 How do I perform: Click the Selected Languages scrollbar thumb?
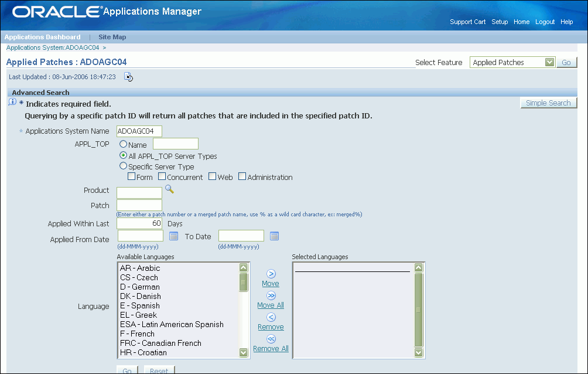click(419, 310)
